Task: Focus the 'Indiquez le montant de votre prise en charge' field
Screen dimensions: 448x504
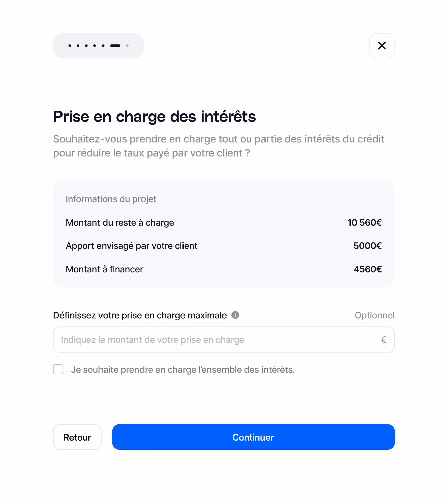Action: (x=224, y=339)
